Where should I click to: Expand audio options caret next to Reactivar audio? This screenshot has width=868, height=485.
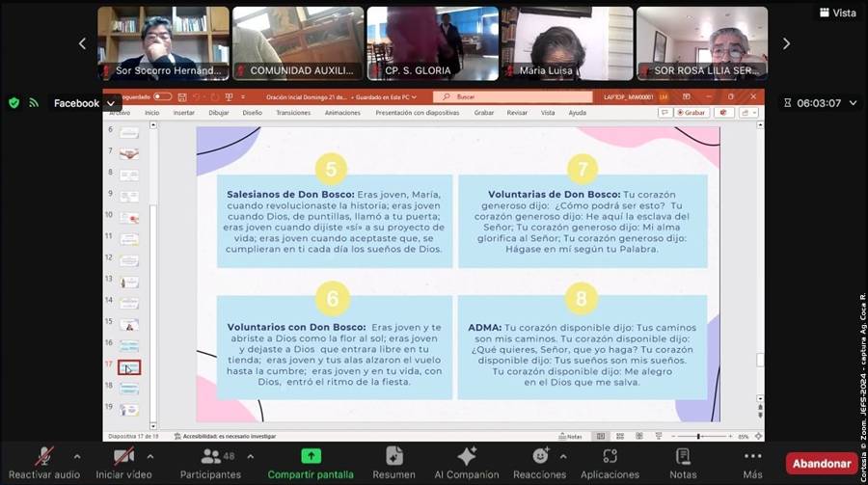pyautogui.click(x=77, y=457)
